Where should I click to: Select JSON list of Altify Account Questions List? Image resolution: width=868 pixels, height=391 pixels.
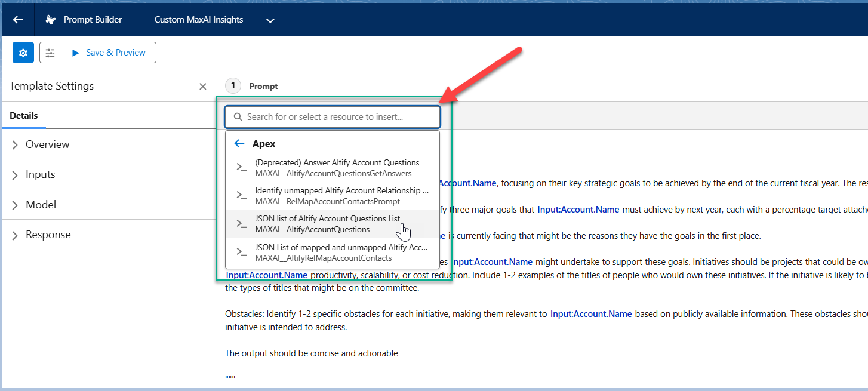(x=327, y=224)
